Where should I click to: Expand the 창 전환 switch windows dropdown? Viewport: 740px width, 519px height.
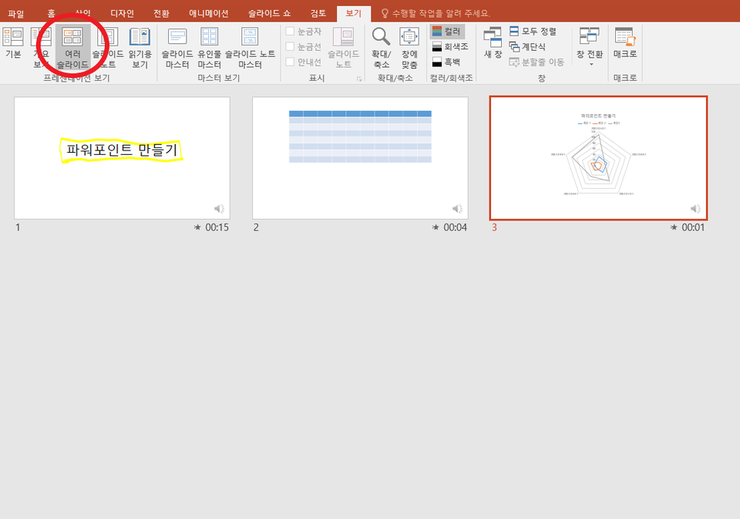[590, 46]
